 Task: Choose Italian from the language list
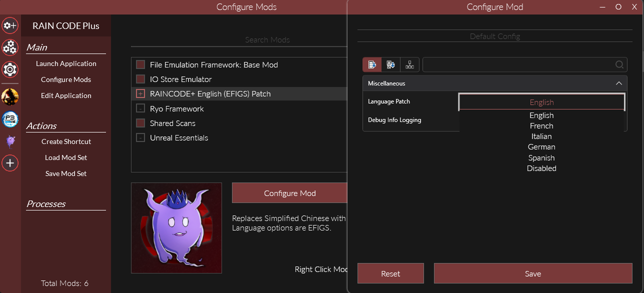[542, 136]
